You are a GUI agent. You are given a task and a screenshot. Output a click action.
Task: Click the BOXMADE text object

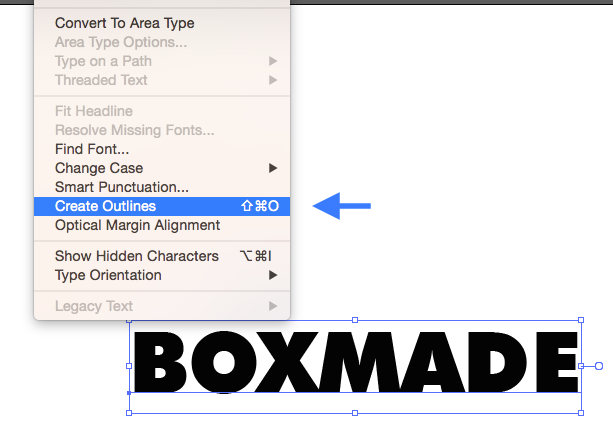tap(356, 361)
